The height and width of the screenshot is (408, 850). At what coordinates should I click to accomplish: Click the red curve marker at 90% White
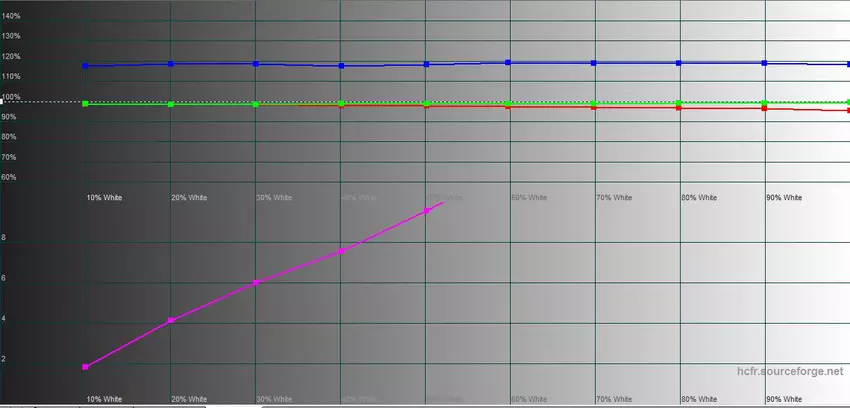click(x=765, y=108)
